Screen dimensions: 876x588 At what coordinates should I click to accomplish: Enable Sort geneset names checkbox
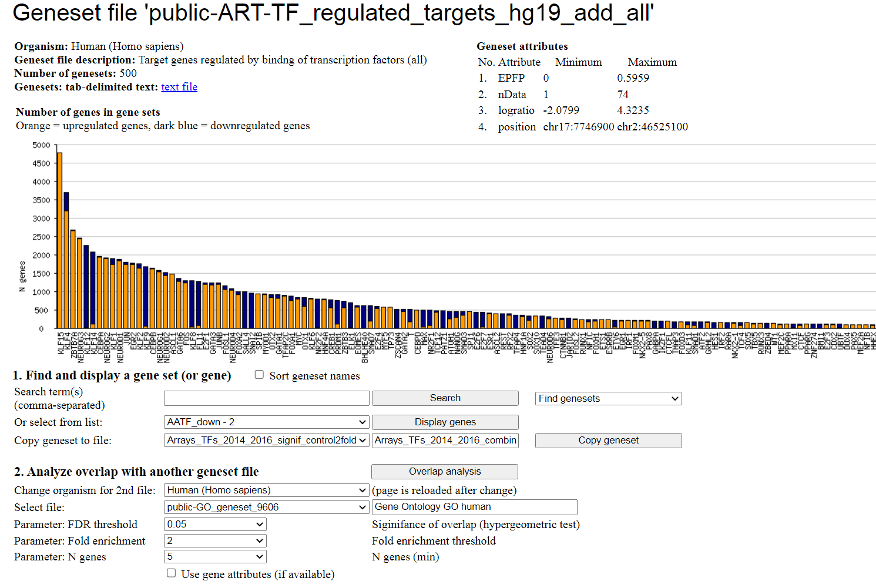click(259, 375)
